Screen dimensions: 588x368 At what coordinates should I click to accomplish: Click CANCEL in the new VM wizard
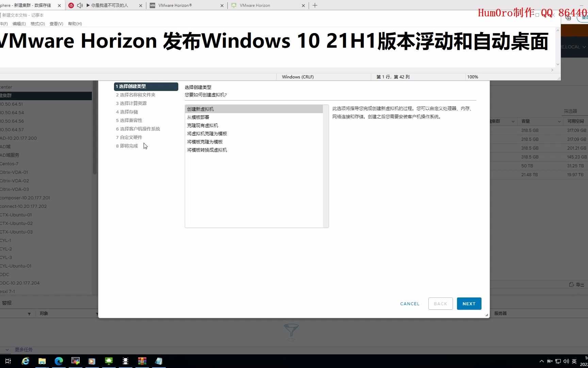[410, 304]
